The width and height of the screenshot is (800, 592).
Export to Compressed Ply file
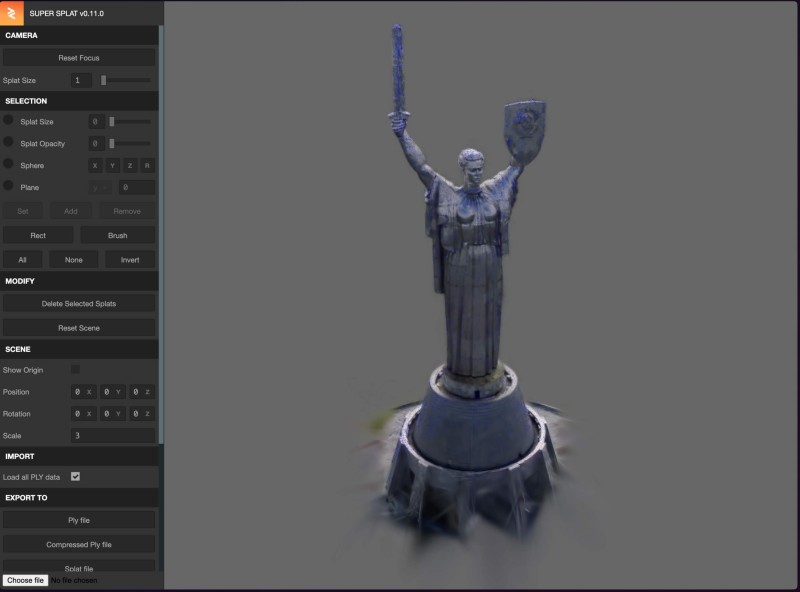(x=79, y=545)
